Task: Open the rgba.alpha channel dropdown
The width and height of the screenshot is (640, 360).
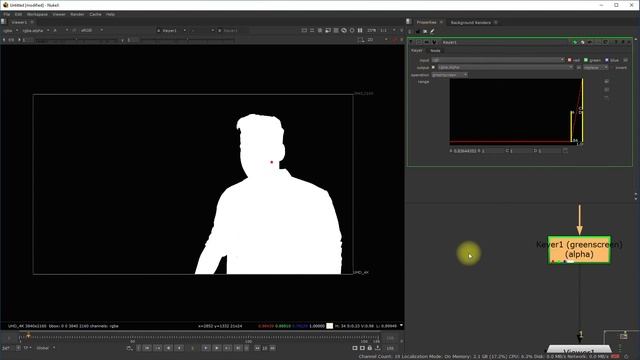Action: pos(36,30)
